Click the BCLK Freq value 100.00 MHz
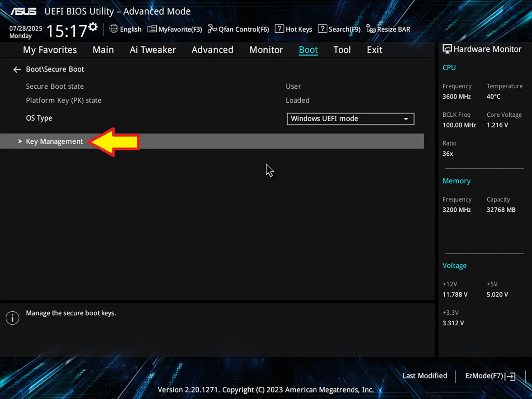 (459, 125)
